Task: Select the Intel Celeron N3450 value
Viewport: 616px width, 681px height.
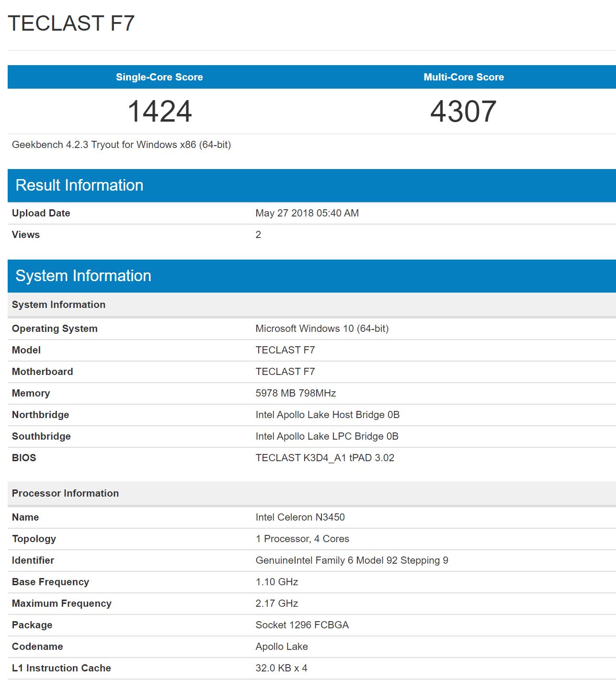Action: click(300, 517)
